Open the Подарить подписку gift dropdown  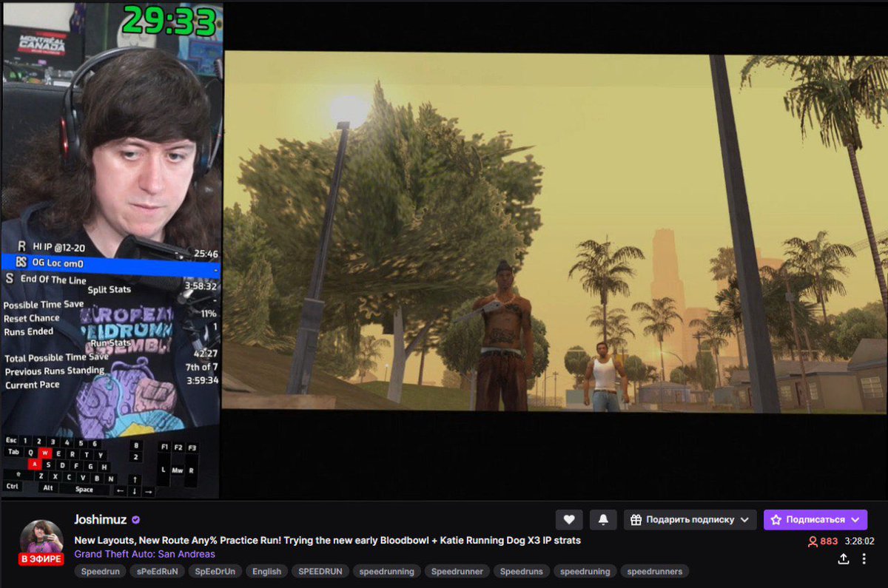click(x=690, y=519)
